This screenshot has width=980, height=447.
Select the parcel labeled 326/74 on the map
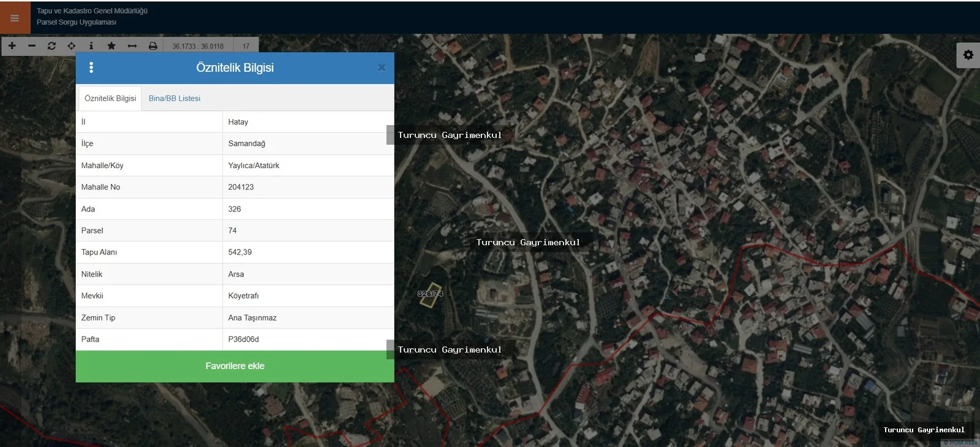(431, 294)
